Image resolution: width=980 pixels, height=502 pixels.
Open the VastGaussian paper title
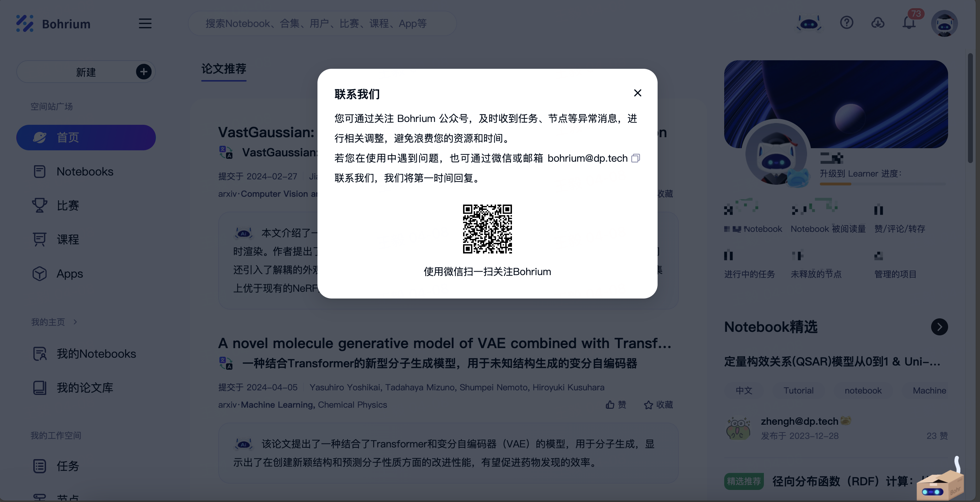266,132
